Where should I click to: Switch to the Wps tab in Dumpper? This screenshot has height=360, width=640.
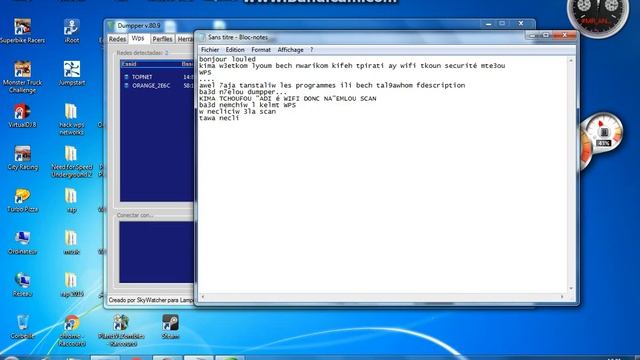(x=138, y=38)
